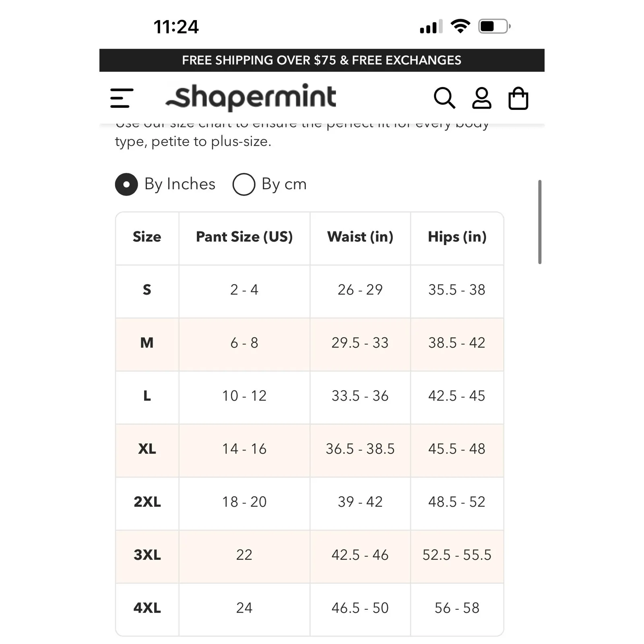Open the hamburger navigation menu
The height and width of the screenshot is (644, 644).
121,97
